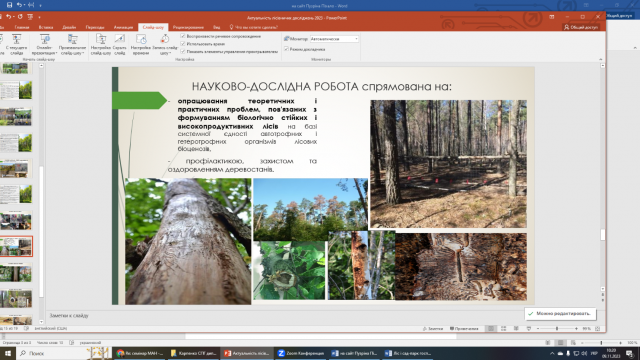The width and height of the screenshot is (640, 360).
Task: Open Comments pane in the status bar
Action: point(464,329)
